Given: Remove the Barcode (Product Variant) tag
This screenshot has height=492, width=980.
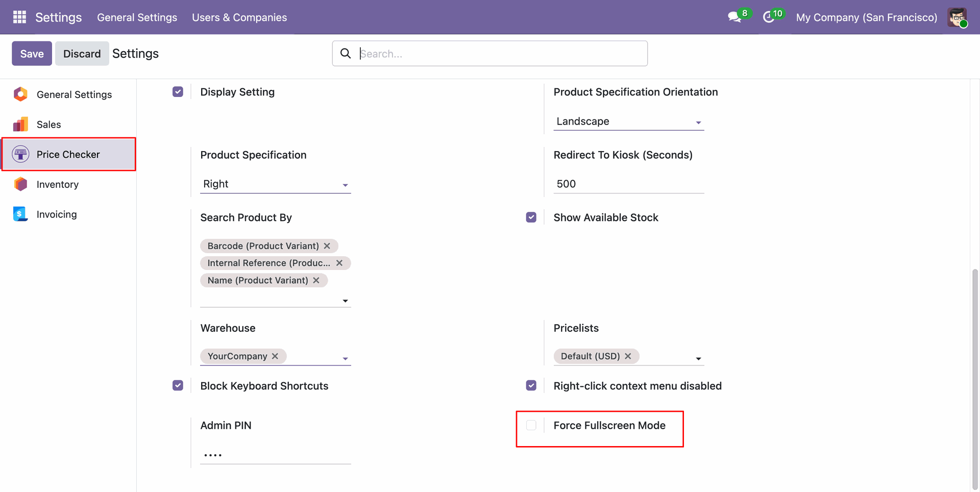Looking at the screenshot, I should click(x=327, y=246).
